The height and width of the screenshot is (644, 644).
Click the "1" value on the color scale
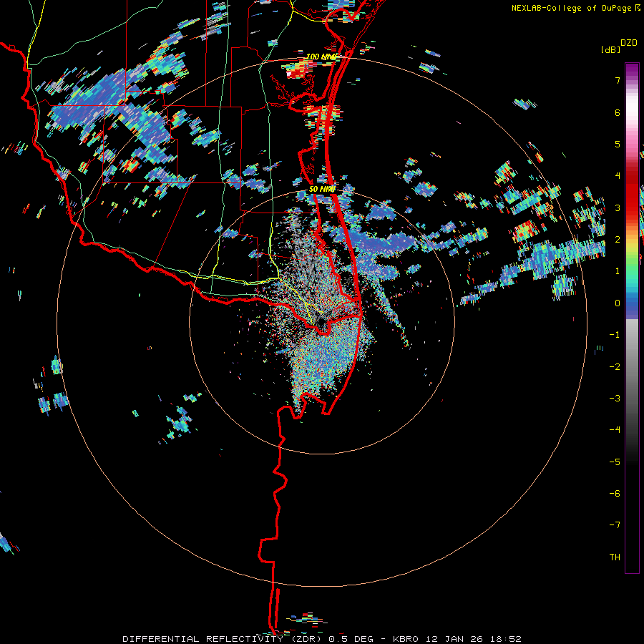pos(618,271)
